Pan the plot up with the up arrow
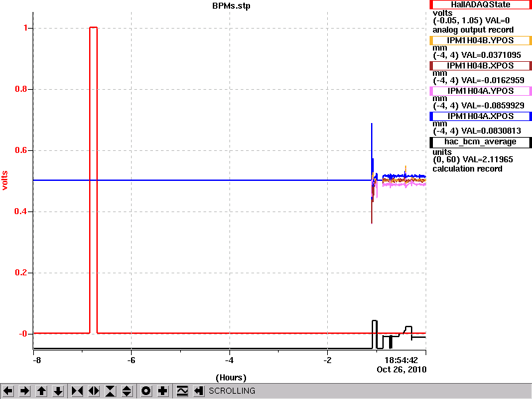 (41, 391)
